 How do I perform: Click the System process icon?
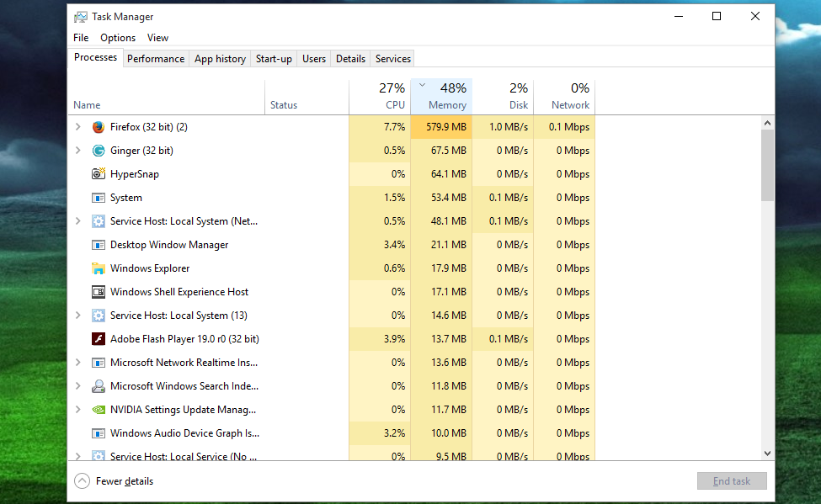coord(98,198)
